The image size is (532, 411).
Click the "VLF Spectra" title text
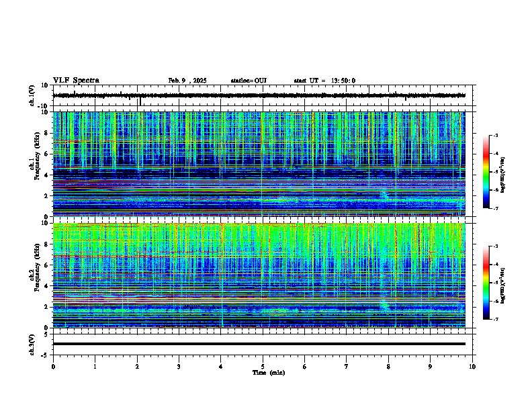point(76,81)
